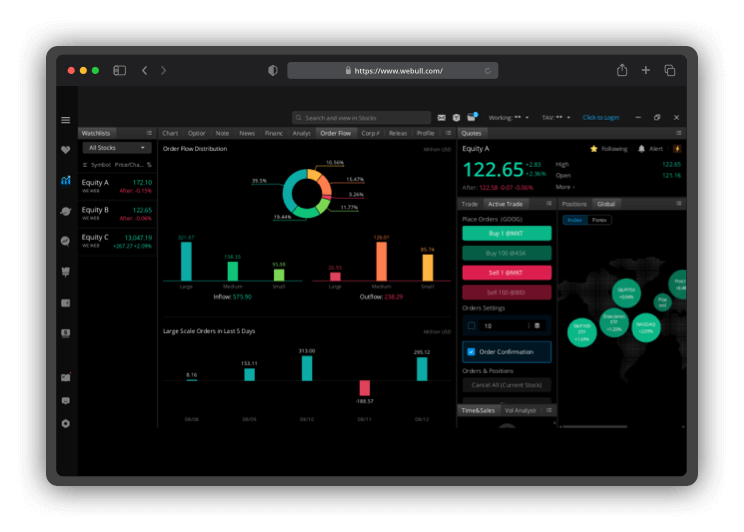Uncheck the Order Confirmation checkbox

coord(472,352)
